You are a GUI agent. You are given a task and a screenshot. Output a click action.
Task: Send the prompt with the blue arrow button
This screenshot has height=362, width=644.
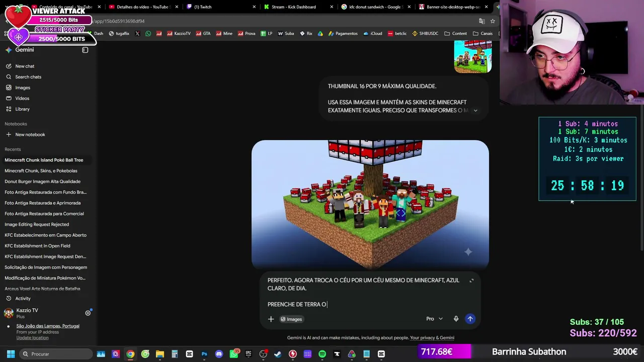pyautogui.click(x=470, y=319)
